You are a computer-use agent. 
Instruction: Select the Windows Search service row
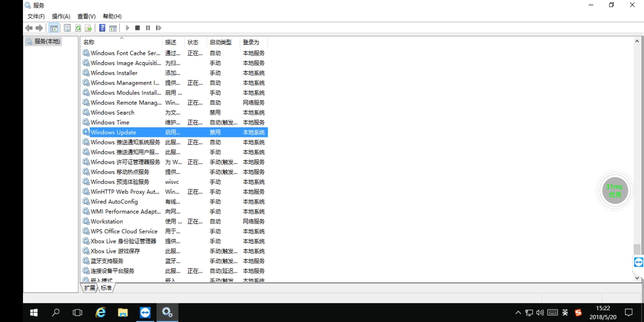pos(175,112)
